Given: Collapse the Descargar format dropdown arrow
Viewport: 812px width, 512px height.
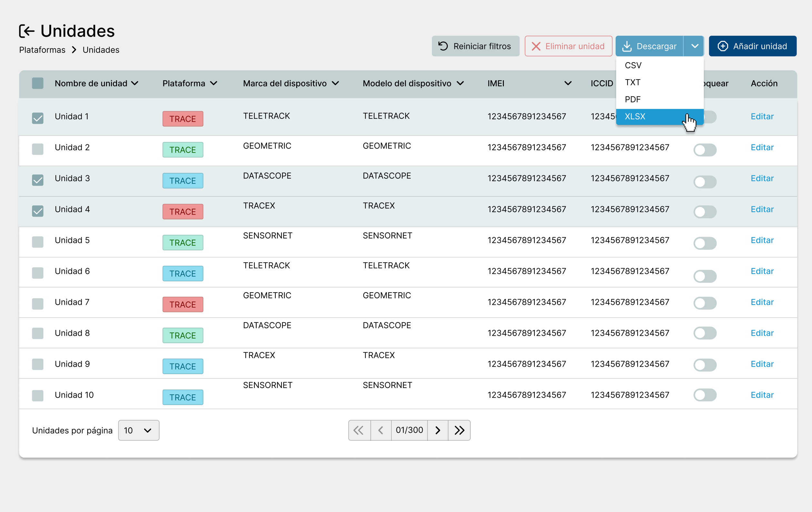Looking at the screenshot, I should click(694, 46).
